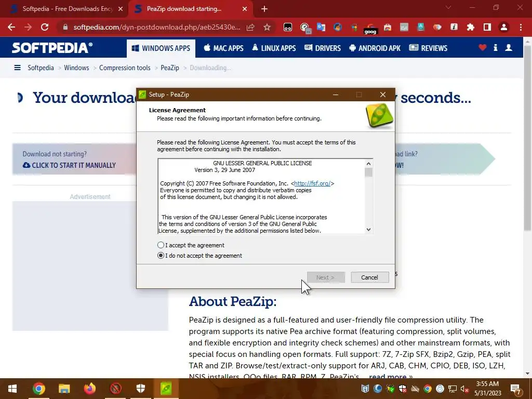
Task: Open a new browser tab
Action: (264, 9)
